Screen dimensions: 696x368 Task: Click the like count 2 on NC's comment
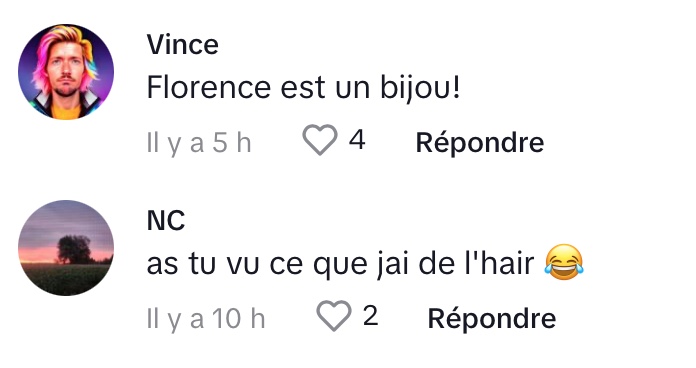coord(371,316)
